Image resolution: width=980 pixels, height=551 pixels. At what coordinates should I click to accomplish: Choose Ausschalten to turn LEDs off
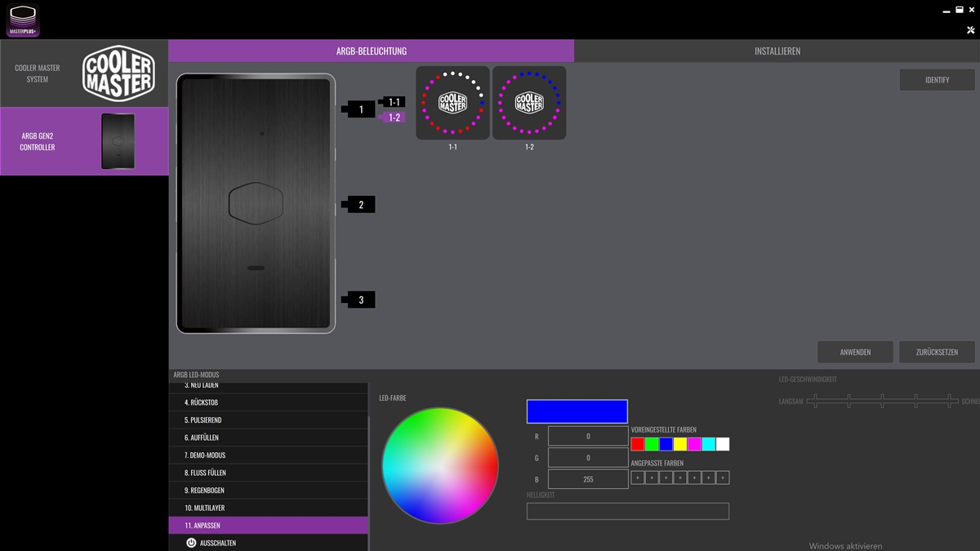coord(268,543)
